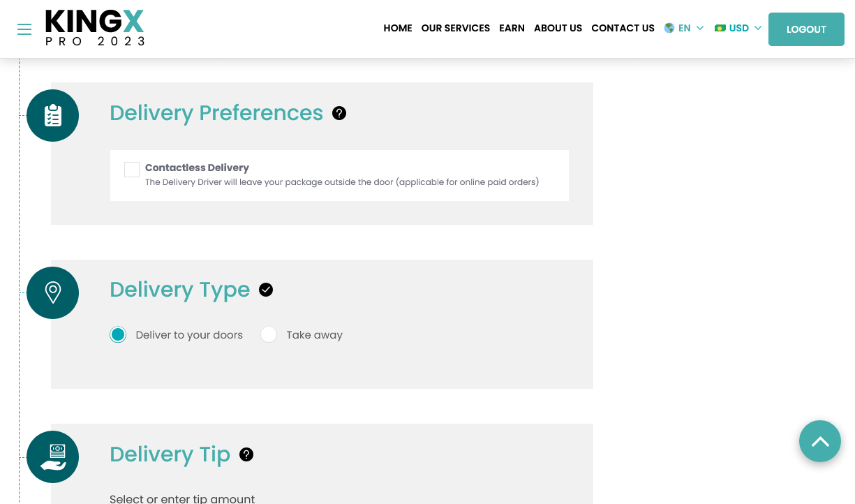Click the scroll-to-top arrow button
Viewport: 855px width, 504px height.
[x=820, y=441]
